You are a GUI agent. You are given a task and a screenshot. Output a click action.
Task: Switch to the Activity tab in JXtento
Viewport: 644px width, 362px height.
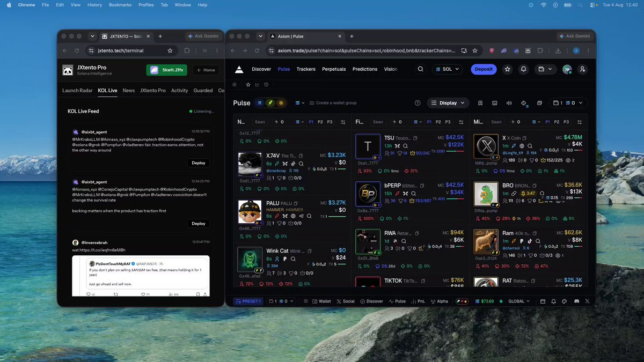pos(179,91)
